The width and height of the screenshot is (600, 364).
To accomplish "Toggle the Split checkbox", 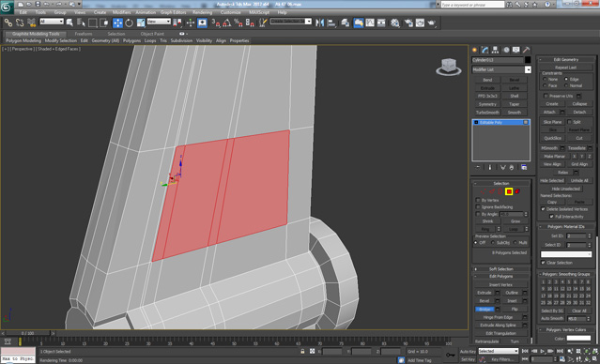I will (x=569, y=122).
